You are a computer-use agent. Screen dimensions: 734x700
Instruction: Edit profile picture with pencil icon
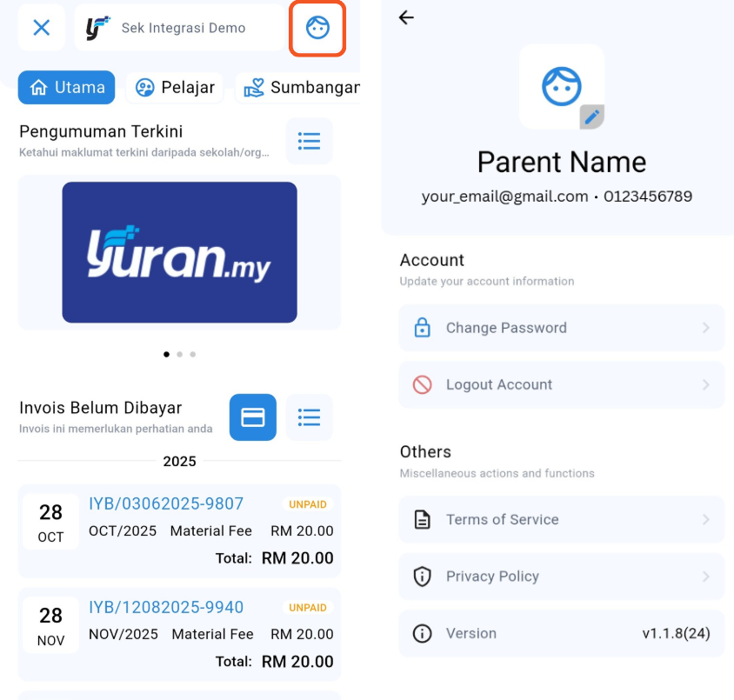point(591,116)
